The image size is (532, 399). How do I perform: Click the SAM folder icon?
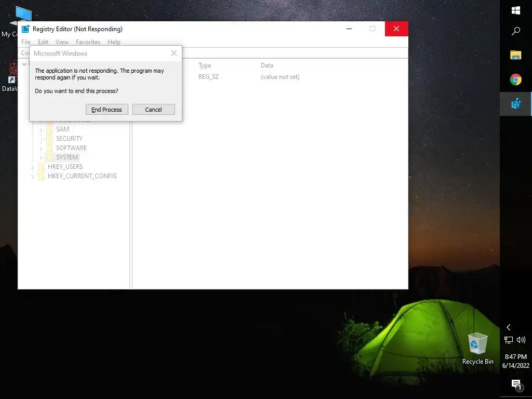(x=49, y=129)
